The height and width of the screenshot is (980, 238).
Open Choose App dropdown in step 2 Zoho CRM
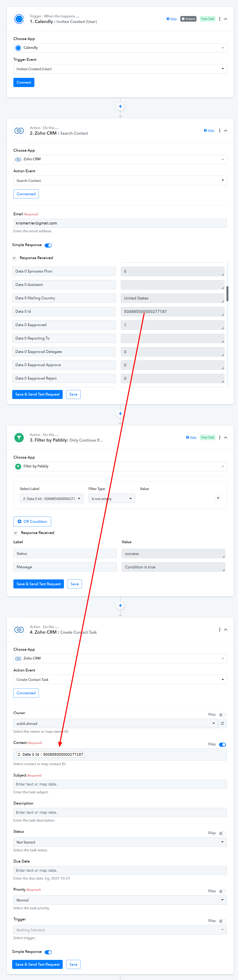pos(120,159)
